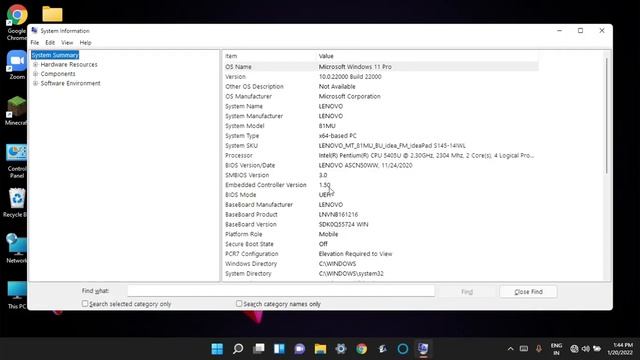Open Settings gear on taskbar
Image resolution: width=640 pixels, height=360 pixels.
pyautogui.click(x=341, y=349)
